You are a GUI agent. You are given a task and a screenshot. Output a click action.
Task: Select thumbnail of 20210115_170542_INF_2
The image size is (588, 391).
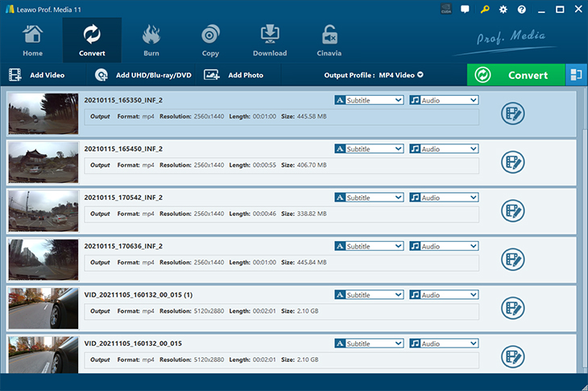pos(43,211)
